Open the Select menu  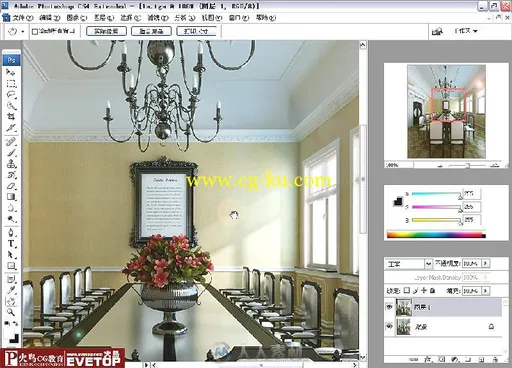[131, 18]
